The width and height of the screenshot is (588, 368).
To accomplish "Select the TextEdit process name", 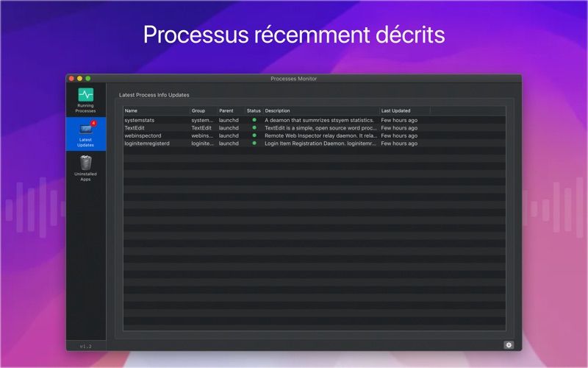I will 135,128.
